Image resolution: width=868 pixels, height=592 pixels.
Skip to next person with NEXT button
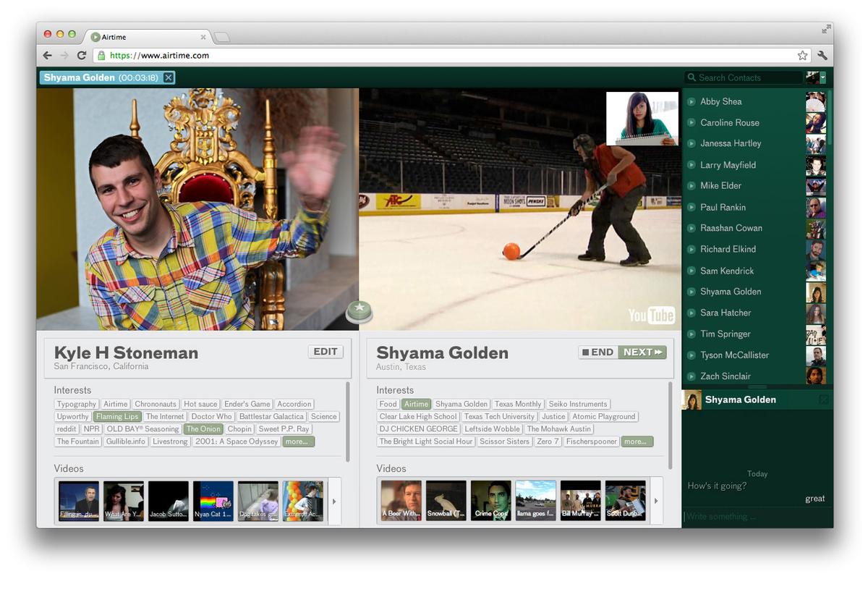pos(642,352)
